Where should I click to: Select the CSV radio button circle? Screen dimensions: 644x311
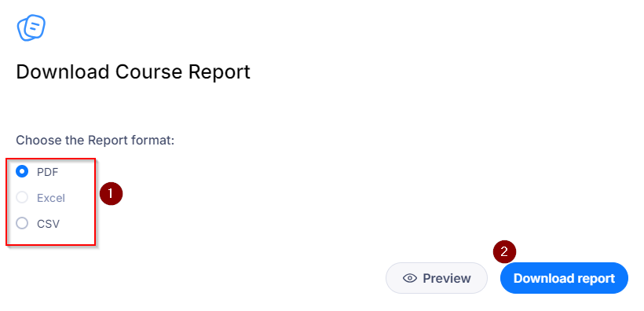point(22,224)
